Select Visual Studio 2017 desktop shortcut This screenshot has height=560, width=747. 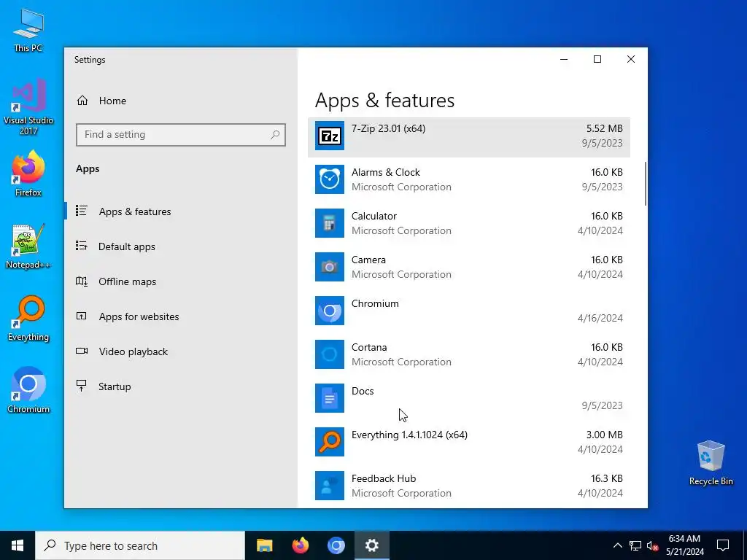click(28, 107)
